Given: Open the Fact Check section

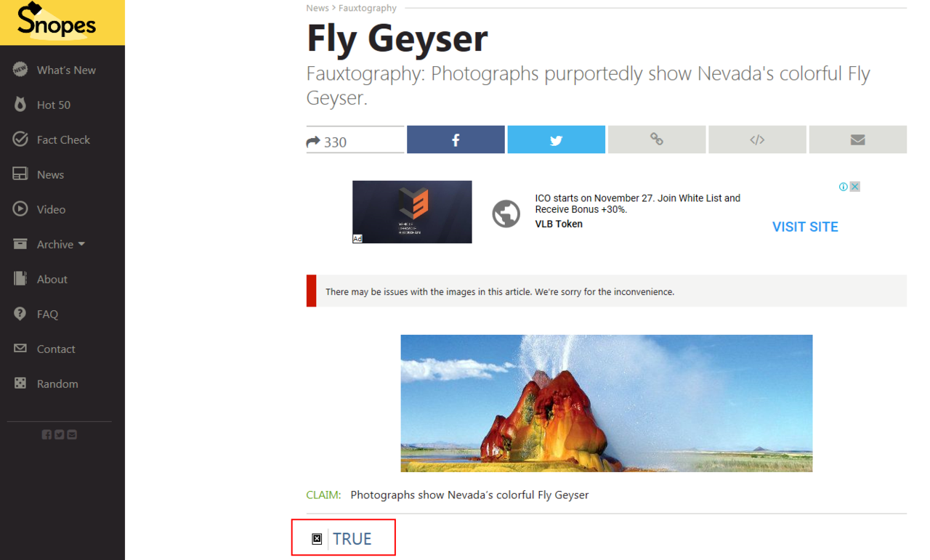Looking at the screenshot, I should pos(62,139).
